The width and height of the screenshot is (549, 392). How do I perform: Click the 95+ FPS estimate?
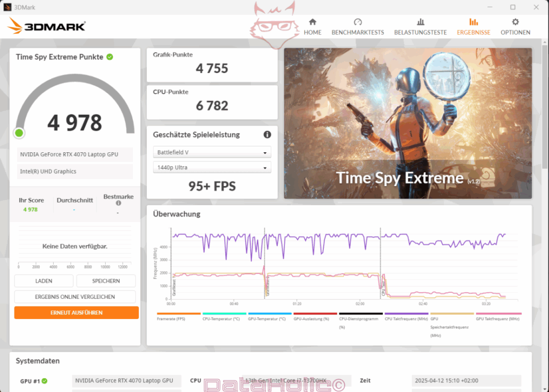coord(212,186)
